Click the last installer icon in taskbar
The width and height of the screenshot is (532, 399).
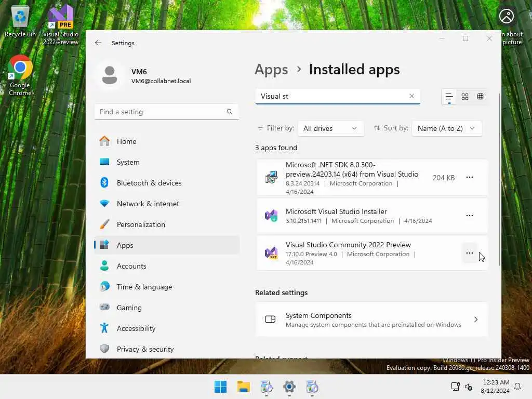point(312,387)
